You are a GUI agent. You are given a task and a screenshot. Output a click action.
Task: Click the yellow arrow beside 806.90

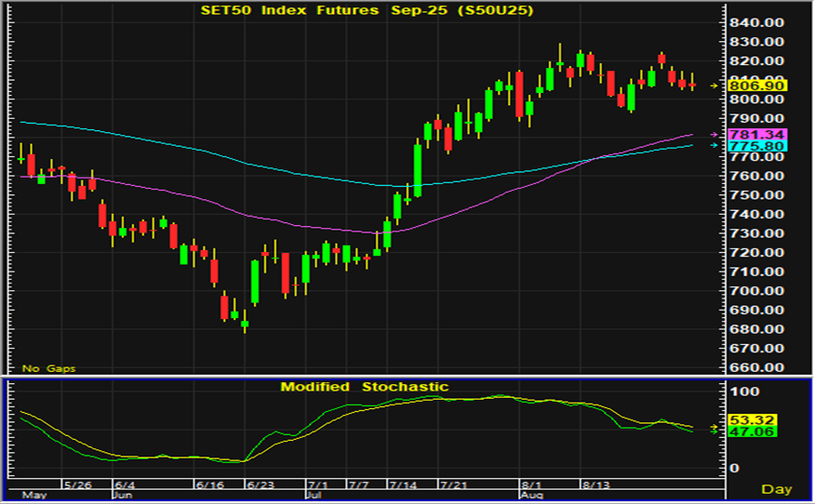point(715,86)
